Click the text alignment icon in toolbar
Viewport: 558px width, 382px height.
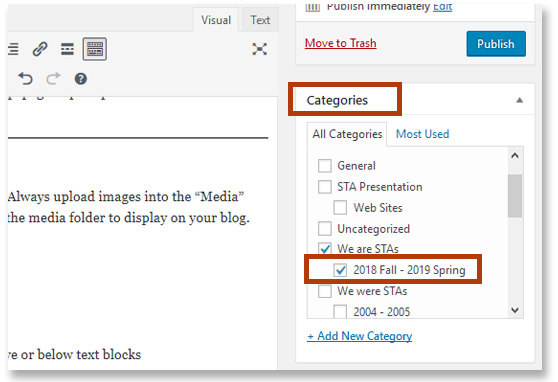tap(13, 49)
